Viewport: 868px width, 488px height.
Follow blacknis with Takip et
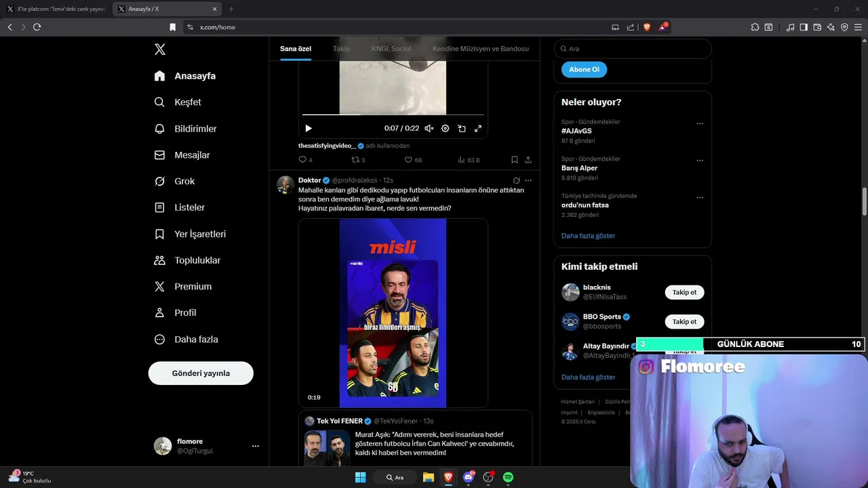(x=684, y=292)
